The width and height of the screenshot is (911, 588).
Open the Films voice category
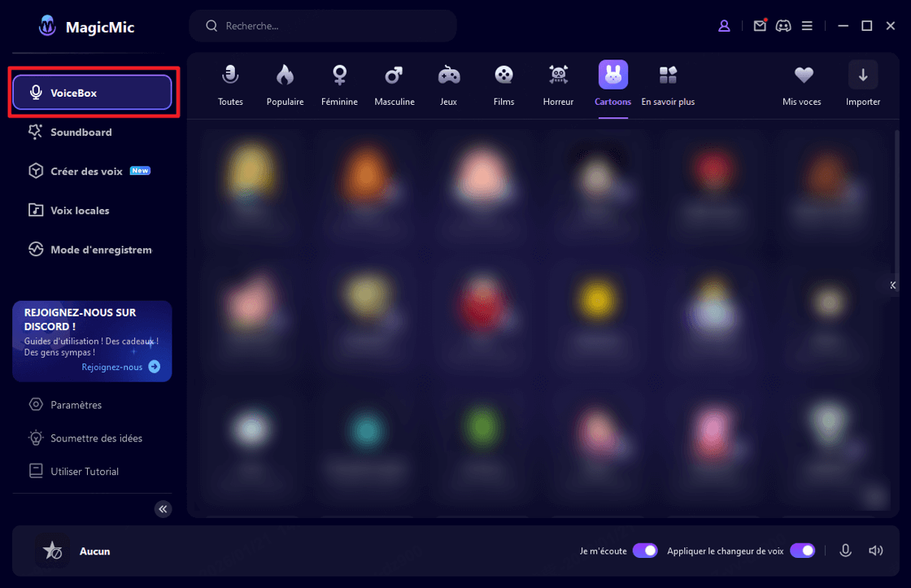tap(503, 85)
